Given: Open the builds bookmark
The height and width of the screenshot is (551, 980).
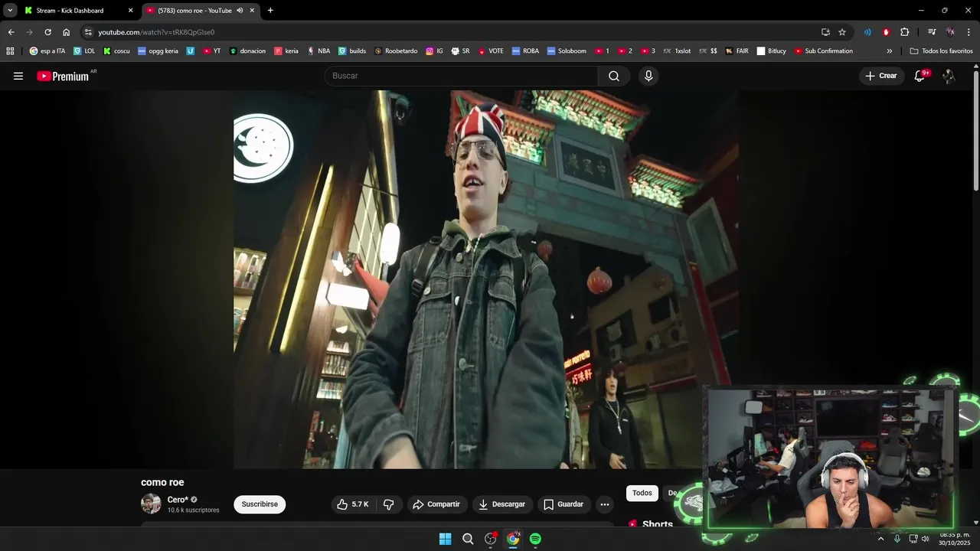Looking at the screenshot, I should (352, 51).
